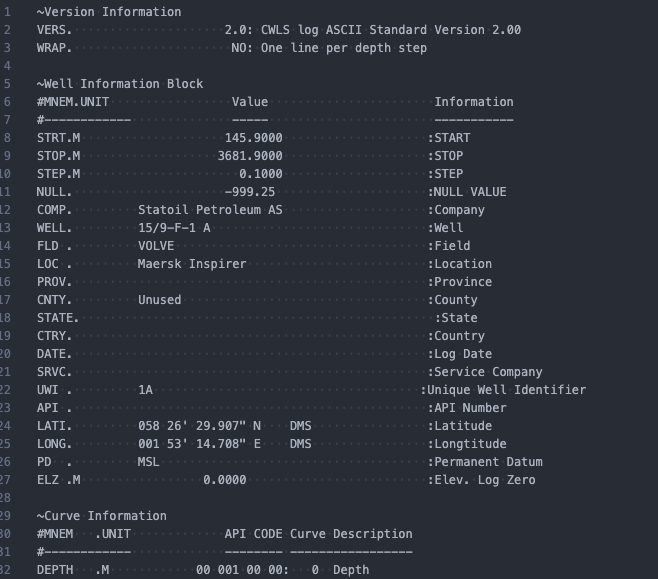Click the ~Version Information section header
Screen dimensions: 658x579
tap(109, 12)
